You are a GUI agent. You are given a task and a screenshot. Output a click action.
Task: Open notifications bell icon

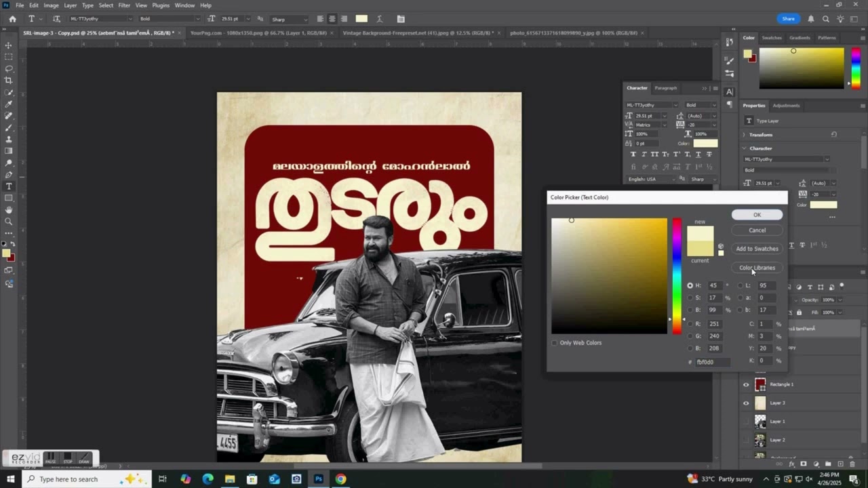pyautogui.click(x=811, y=19)
